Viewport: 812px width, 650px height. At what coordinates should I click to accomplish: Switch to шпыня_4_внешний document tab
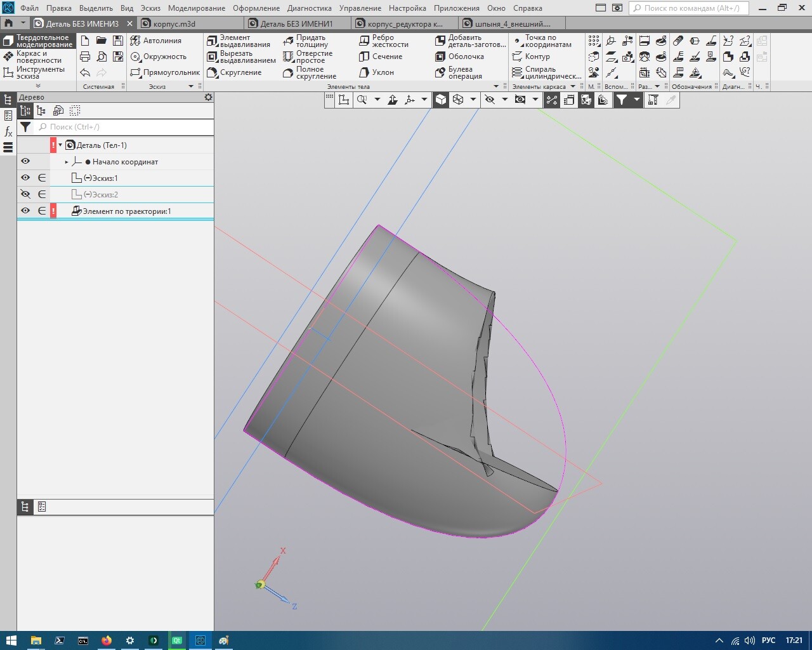[512, 23]
